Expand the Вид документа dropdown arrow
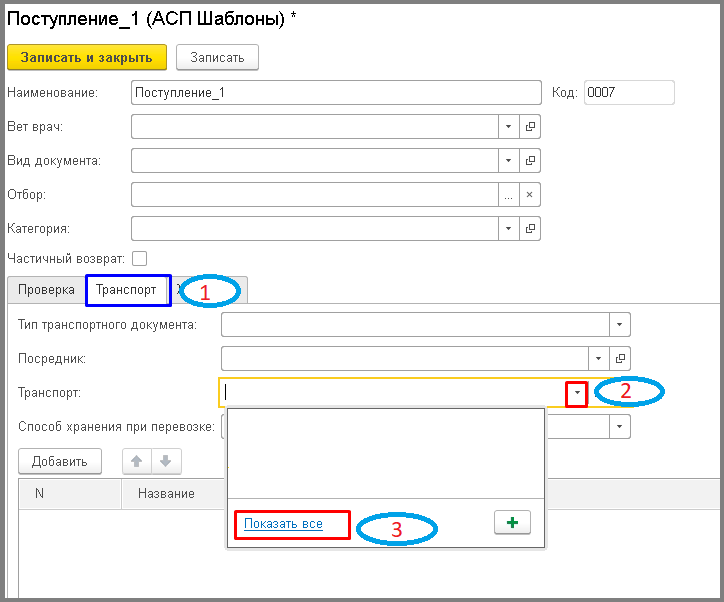Viewport: 724px width, 602px height. tap(508, 161)
